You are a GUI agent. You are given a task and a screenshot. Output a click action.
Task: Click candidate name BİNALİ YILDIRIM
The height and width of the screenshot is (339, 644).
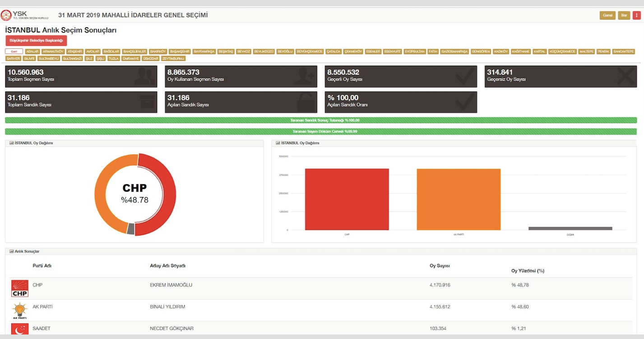pyautogui.click(x=167, y=307)
